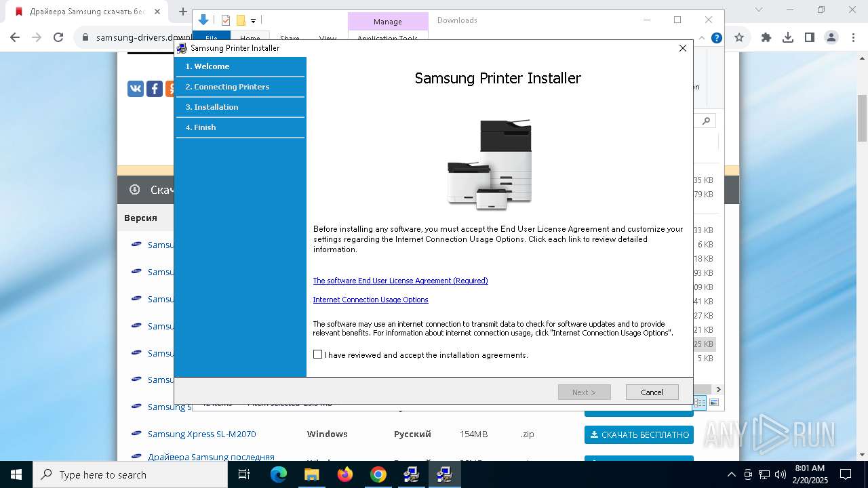
Task: Open the Quick Access Toolbar customize dropdown
Action: pyautogui.click(x=253, y=21)
